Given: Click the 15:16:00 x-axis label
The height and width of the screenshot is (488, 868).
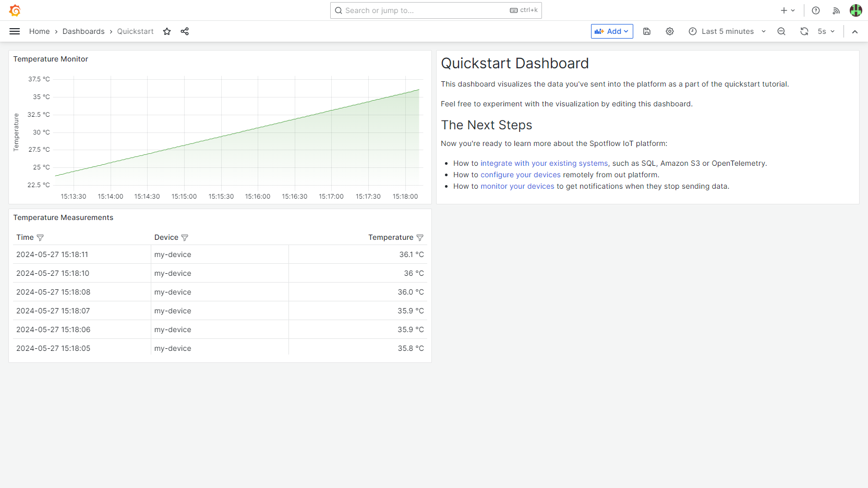Looking at the screenshot, I should point(258,197).
